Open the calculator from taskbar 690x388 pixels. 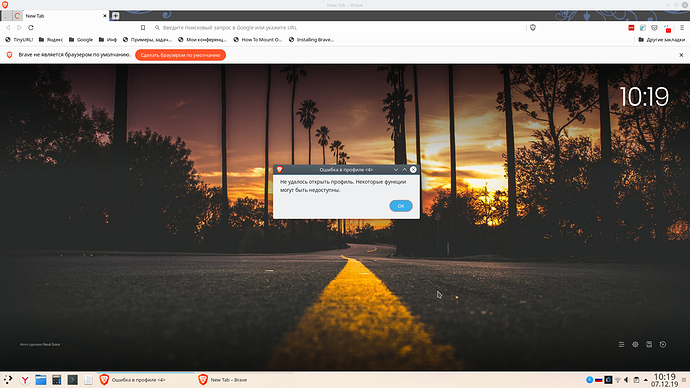point(57,380)
